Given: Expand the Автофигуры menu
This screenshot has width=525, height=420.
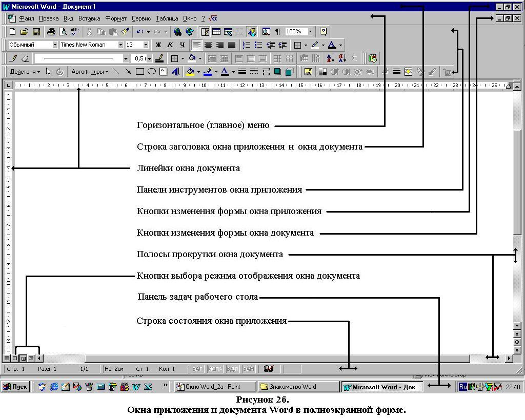Looking at the screenshot, I should click(x=90, y=72).
